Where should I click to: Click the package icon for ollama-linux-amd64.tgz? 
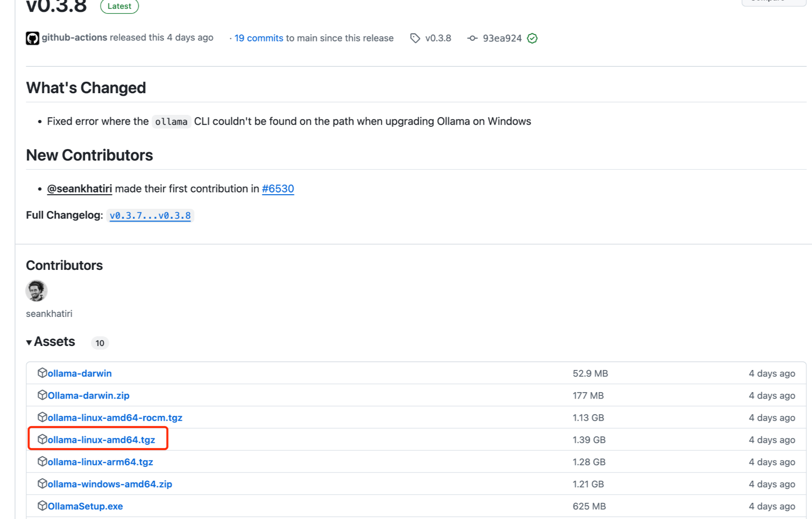coord(42,439)
